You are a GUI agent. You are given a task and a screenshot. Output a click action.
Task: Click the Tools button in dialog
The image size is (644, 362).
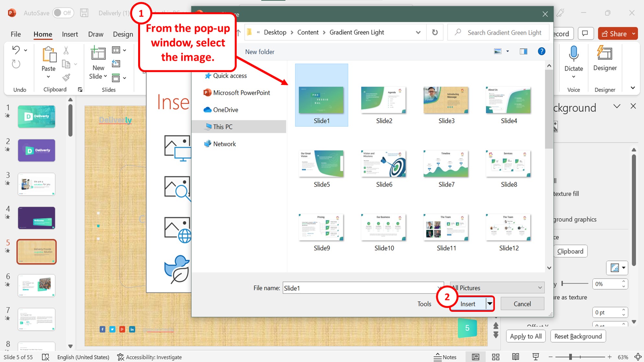[x=424, y=304]
